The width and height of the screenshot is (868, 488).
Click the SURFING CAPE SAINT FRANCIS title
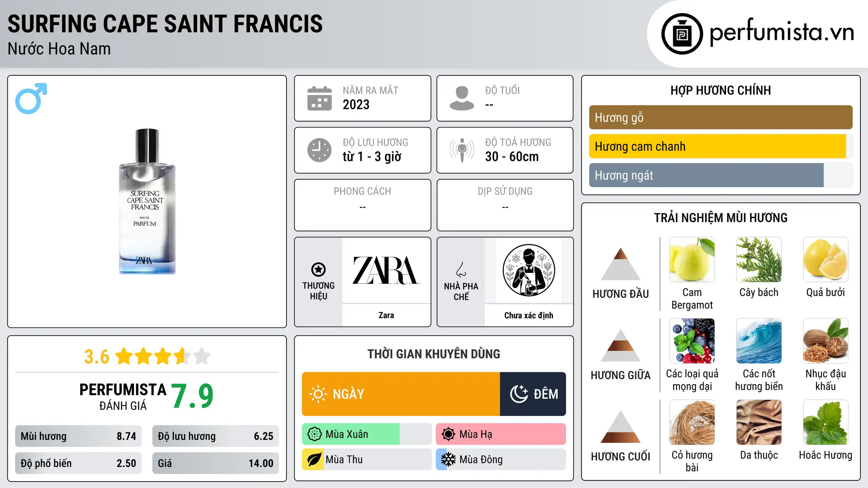tap(165, 24)
